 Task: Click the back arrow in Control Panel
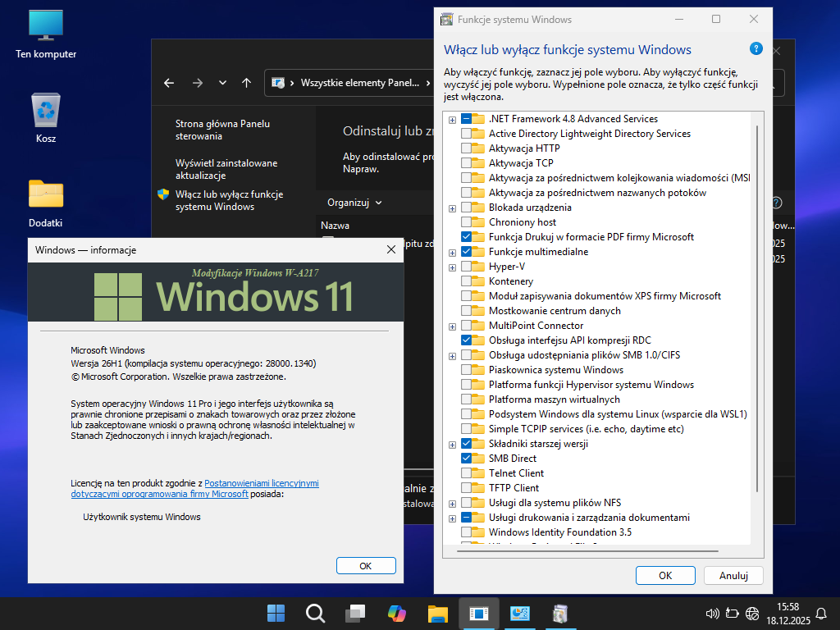169,83
